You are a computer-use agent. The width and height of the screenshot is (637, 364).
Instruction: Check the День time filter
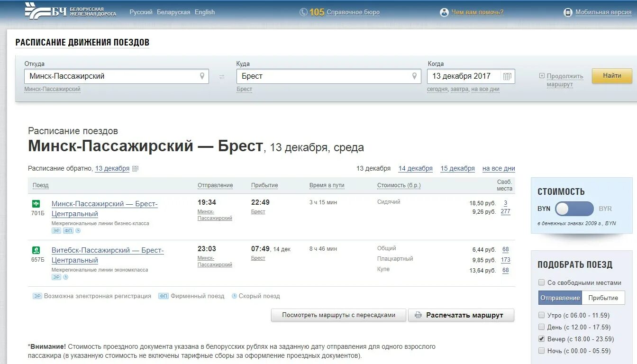(541, 327)
